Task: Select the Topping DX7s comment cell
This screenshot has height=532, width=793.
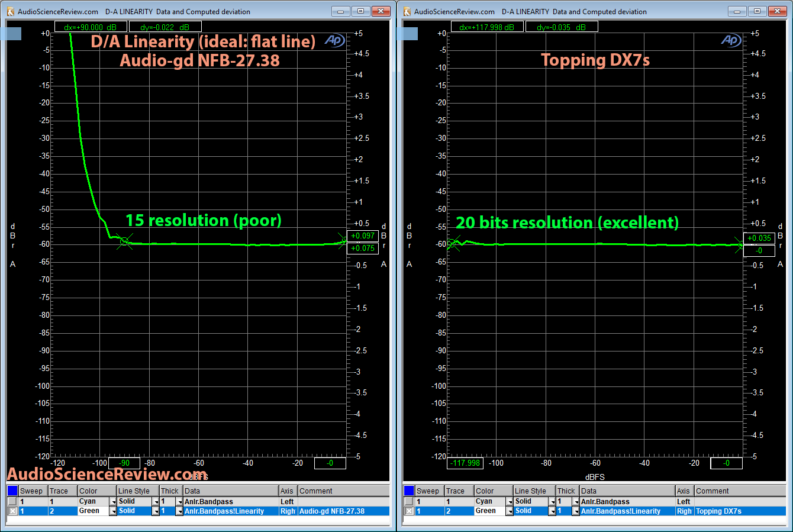Action: [x=740, y=511]
